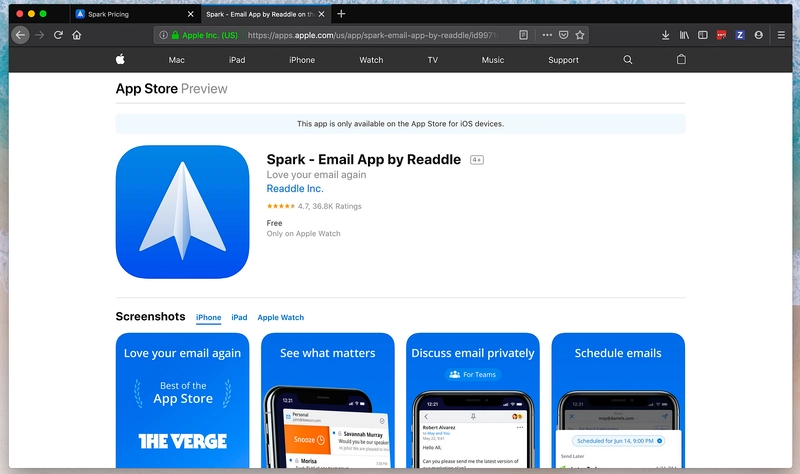Open Watch in the Apple navigation
This screenshot has width=800, height=474.
coord(371,60)
